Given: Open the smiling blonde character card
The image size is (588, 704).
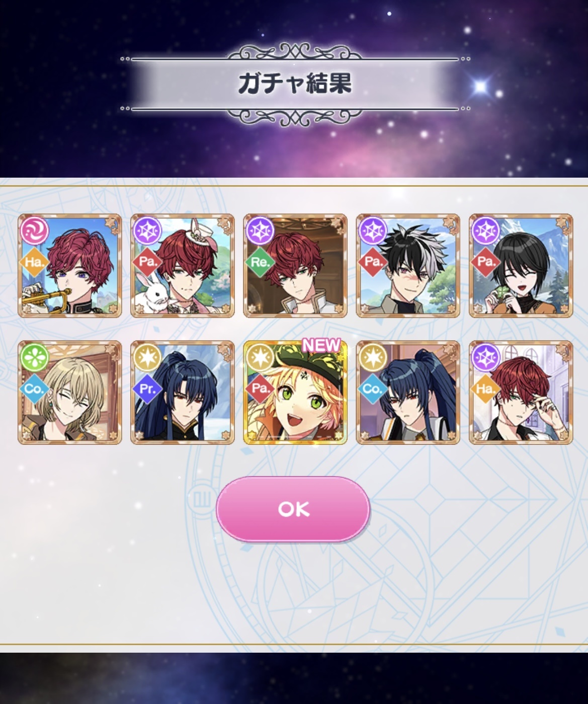Looking at the screenshot, I should [x=70, y=393].
